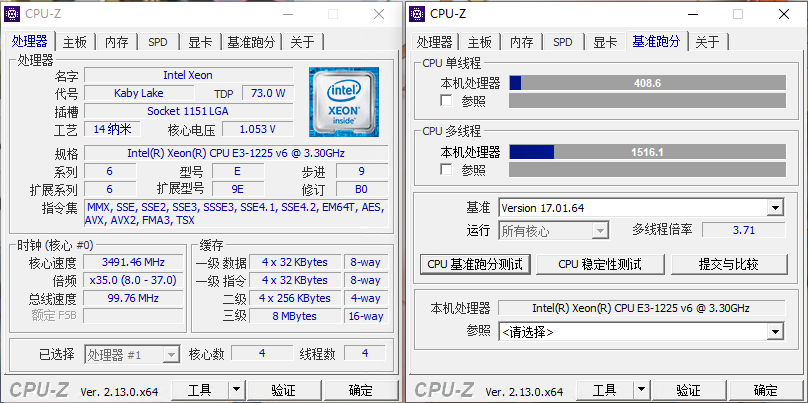Open 工具 dropdown arrow in right window
The height and width of the screenshot is (403, 808).
pyautogui.click(x=642, y=390)
